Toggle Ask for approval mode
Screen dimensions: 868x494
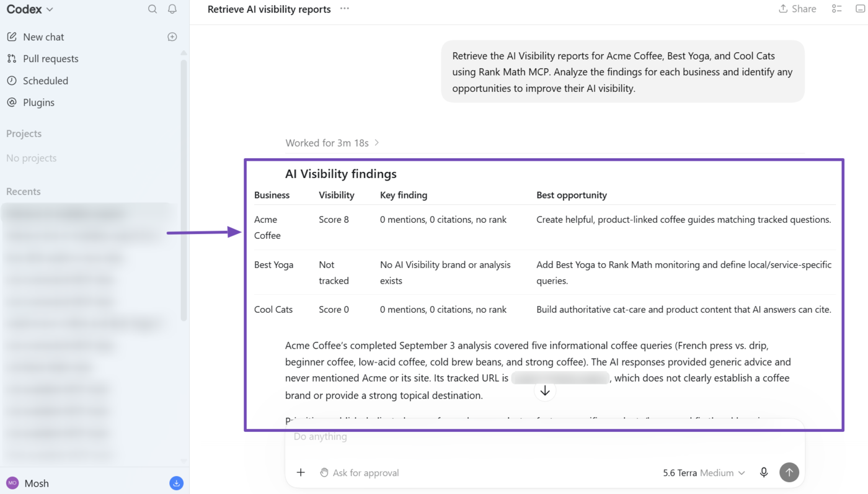pyautogui.click(x=360, y=473)
